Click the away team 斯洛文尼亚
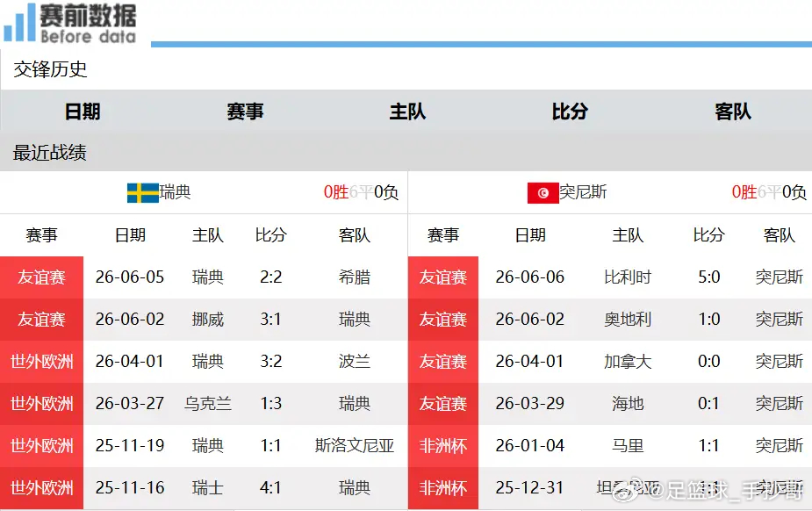Screen dimensions: 812x511 [x=355, y=446]
